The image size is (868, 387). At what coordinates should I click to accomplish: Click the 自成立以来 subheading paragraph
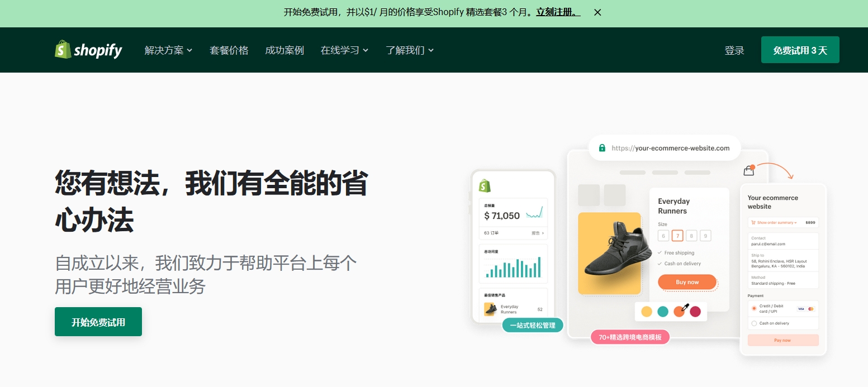tap(206, 274)
